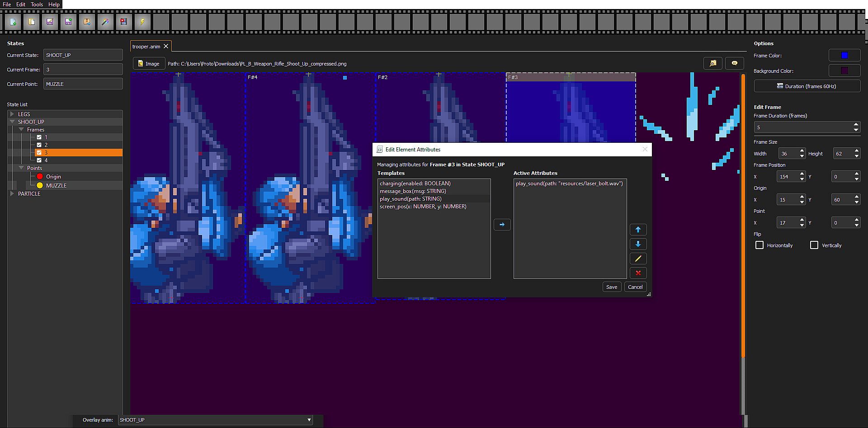Click the new file icon in filmstrip toolbar

pyautogui.click(x=13, y=22)
